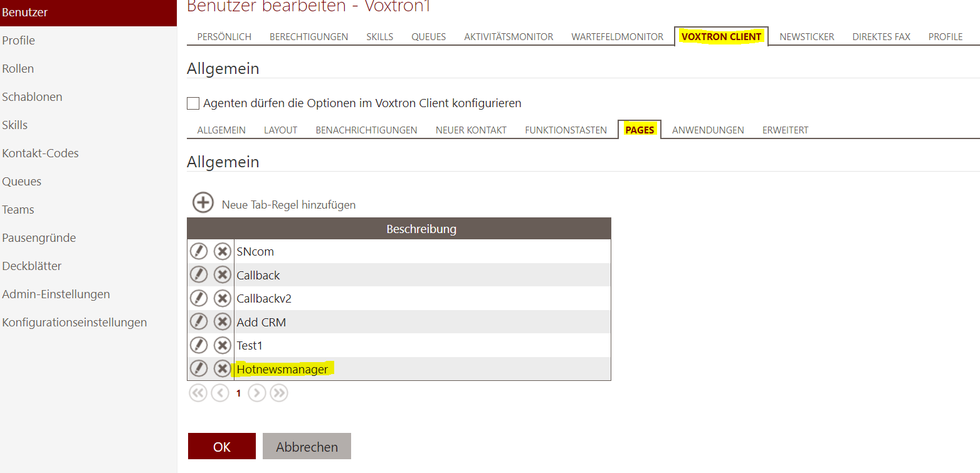Viewport: 980px width, 473px height.
Task: Open the Wartefeldmonitor tab
Action: click(x=617, y=37)
